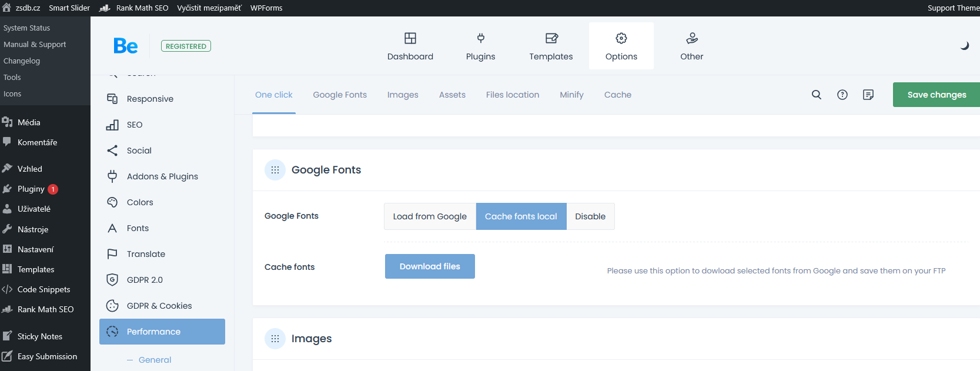Click the Save changes button

[936, 95]
